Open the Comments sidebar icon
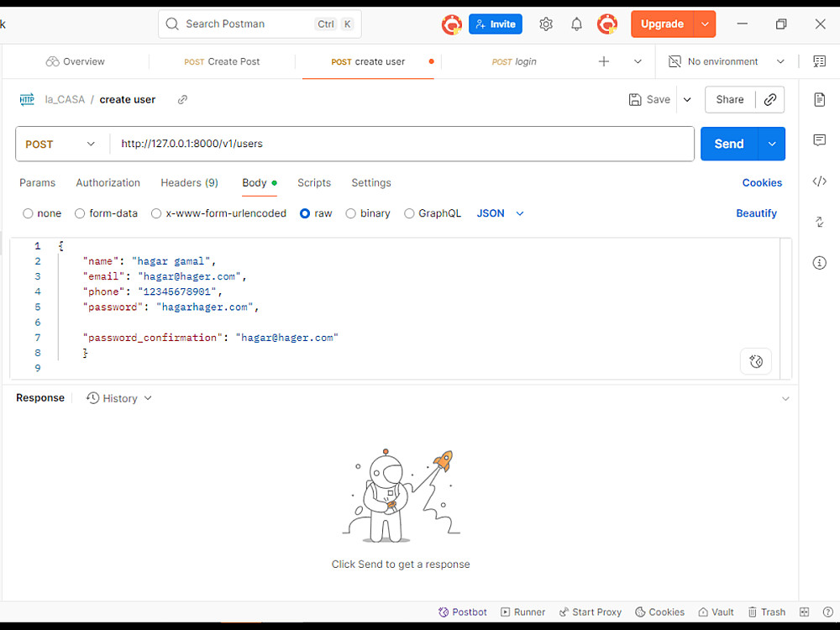 [x=819, y=140]
